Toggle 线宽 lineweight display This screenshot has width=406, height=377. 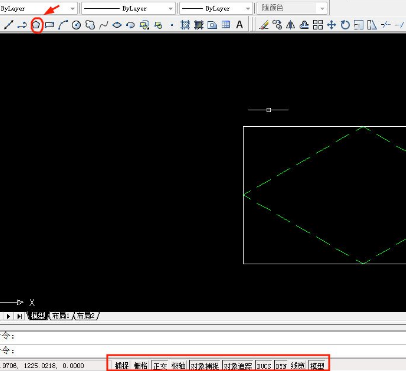pyautogui.click(x=297, y=366)
